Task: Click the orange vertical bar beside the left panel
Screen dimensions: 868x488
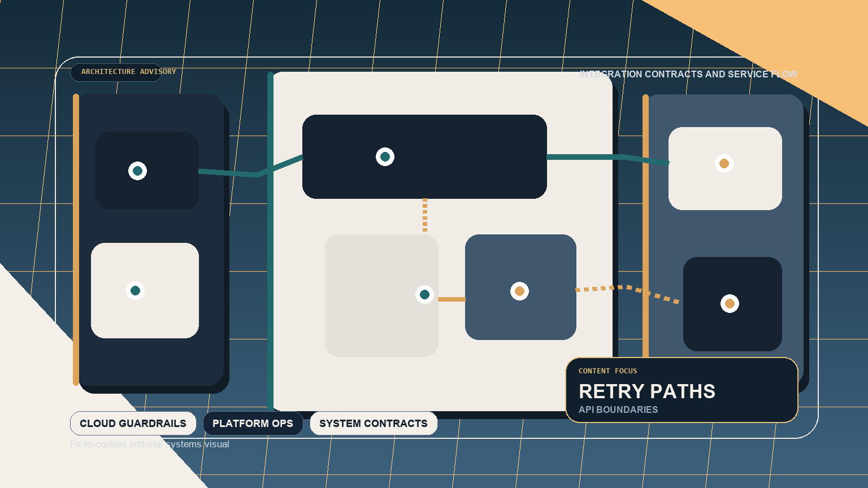Action: tap(75, 239)
